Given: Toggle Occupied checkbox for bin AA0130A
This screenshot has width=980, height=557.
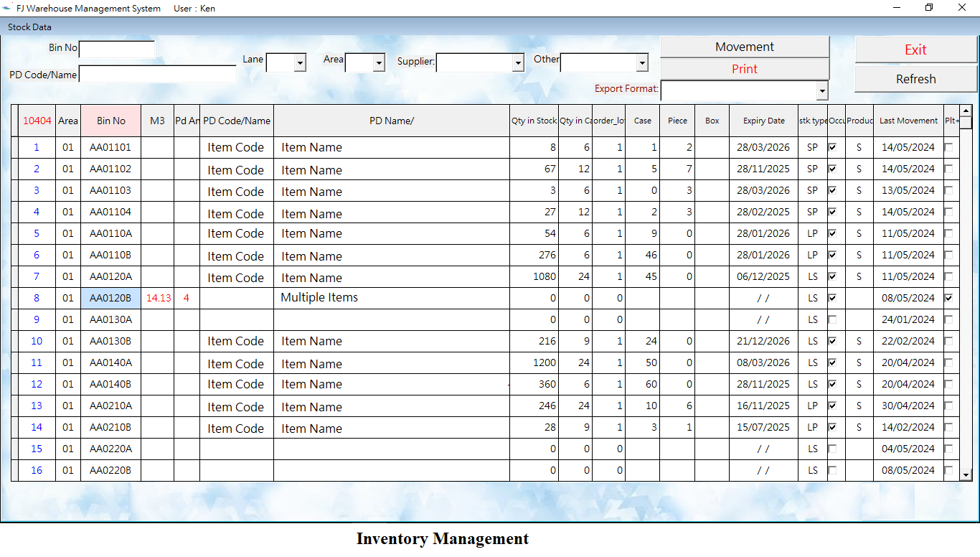Looking at the screenshot, I should point(832,319).
